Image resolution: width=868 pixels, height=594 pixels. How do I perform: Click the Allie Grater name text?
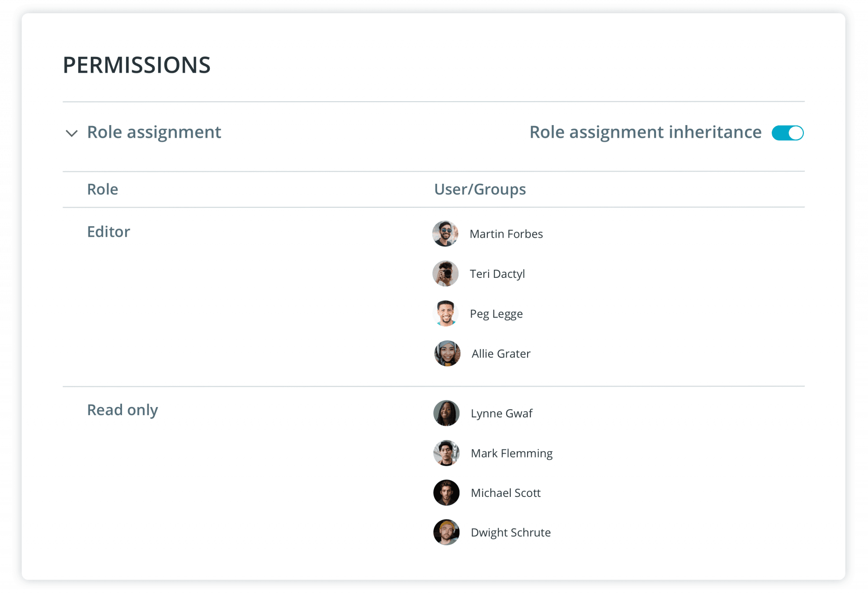coord(501,354)
